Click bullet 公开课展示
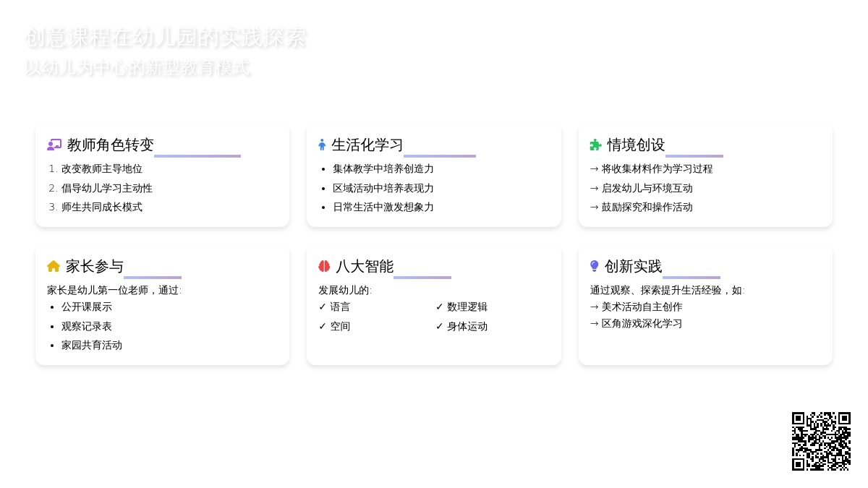 (87, 307)
